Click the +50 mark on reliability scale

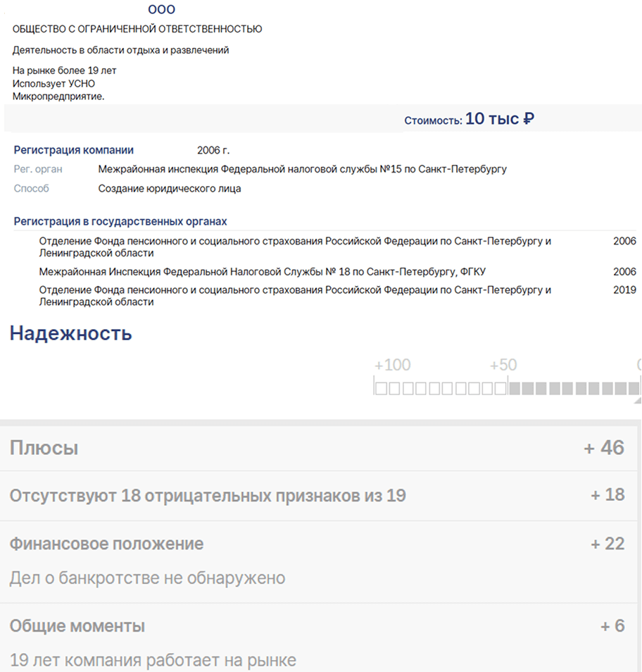[503, 365]
